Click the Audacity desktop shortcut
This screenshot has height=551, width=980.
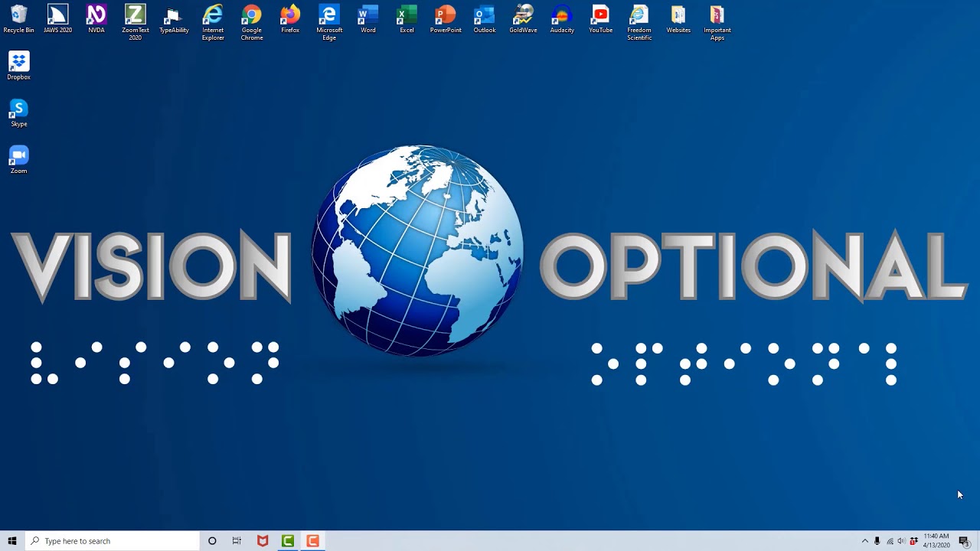tap(562, 20)
